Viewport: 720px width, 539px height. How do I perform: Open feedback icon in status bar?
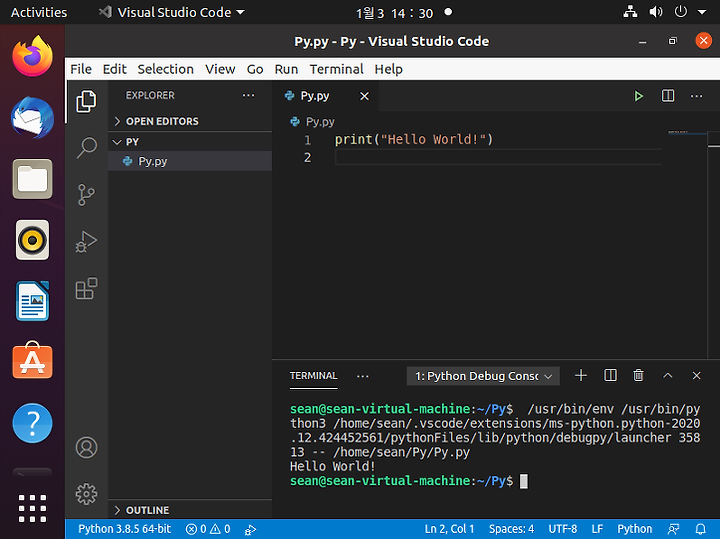pyautogui.click(x=674, y=529)
